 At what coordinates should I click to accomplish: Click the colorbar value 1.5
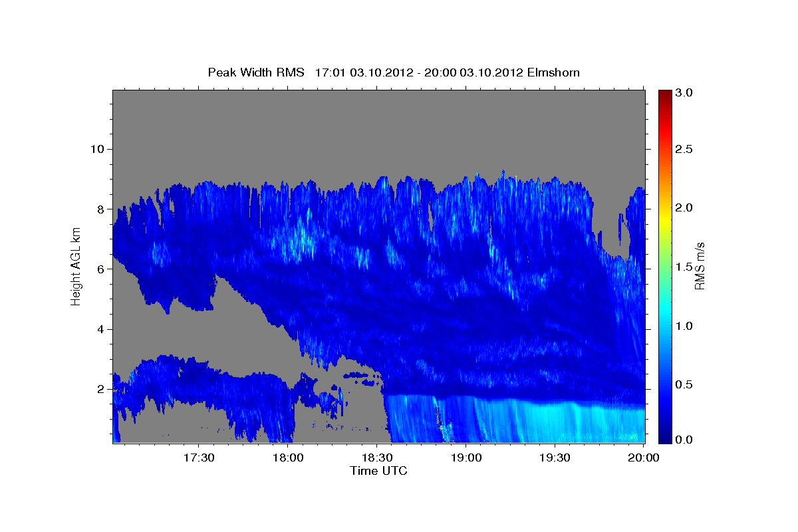(684, 267)
